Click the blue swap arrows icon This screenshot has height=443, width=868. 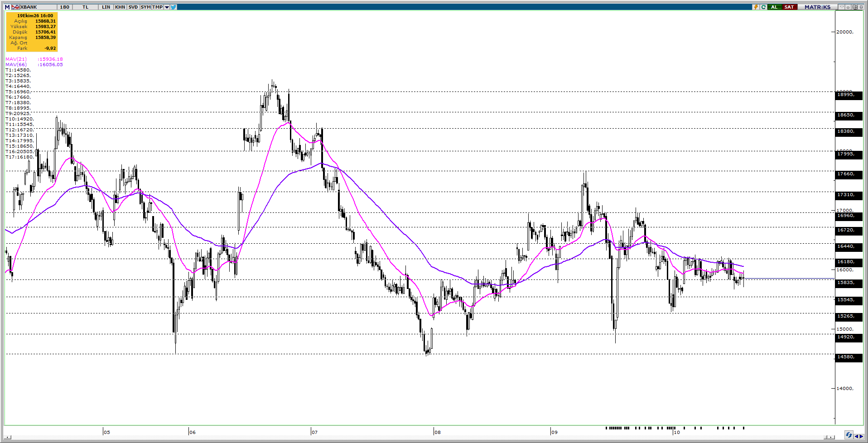[849, 435]
